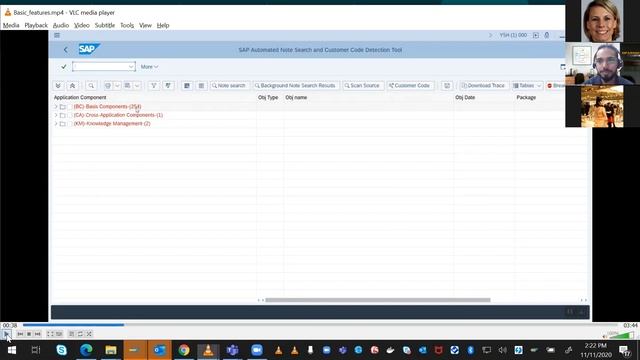The image size is (640, 360).
Task: Mute VLC audio using speaker icon
Action: [x=604, y=336]
